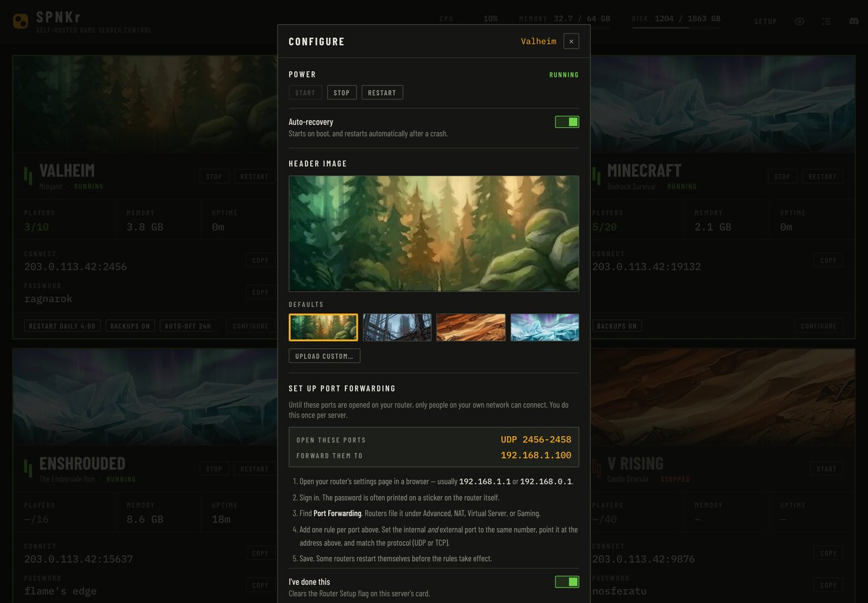This screenshot has height=603, width=868.
Task: Click the Minecraft address 203.0.113.42:19132
Action: pyautogui.click(x=647, y=267)
